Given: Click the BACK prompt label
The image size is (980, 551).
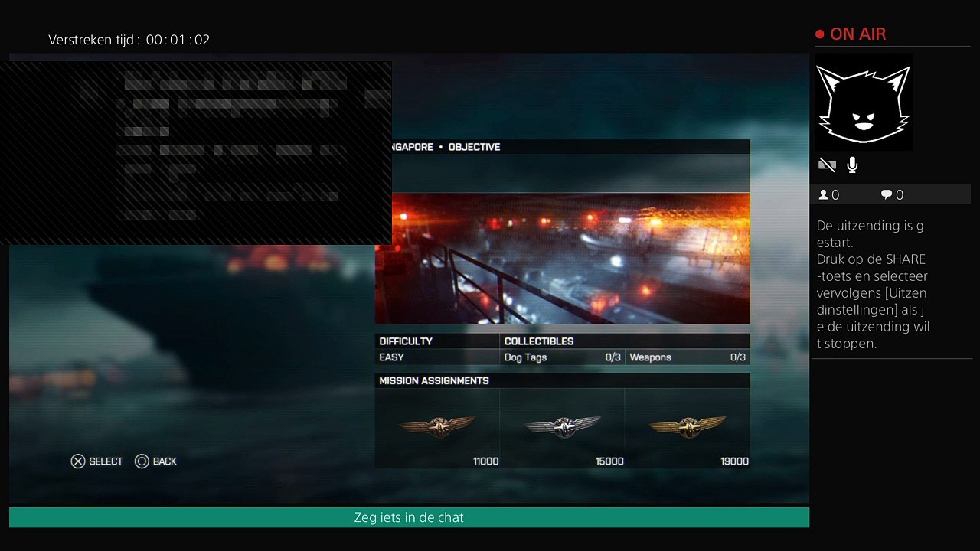Looking at the screenshot, I should pyautogui.click(x=165, y=461).
